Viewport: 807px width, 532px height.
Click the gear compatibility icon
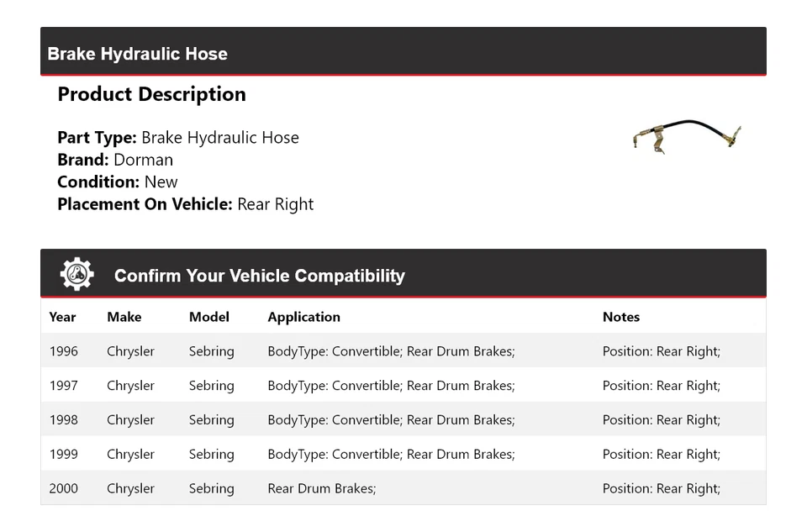point(76,275)
